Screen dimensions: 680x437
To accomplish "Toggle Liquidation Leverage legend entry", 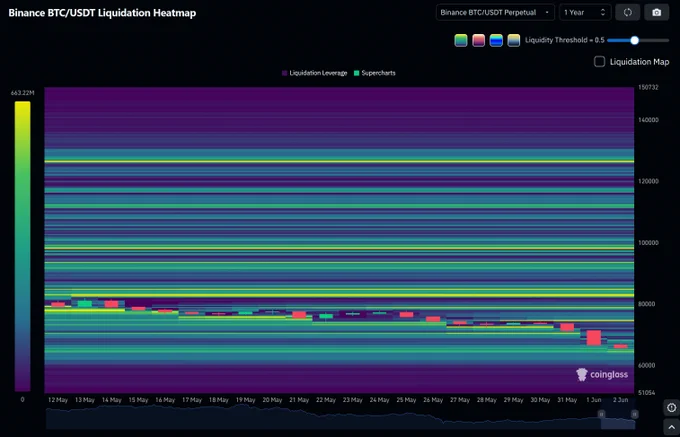I will [x=314, y=73].
